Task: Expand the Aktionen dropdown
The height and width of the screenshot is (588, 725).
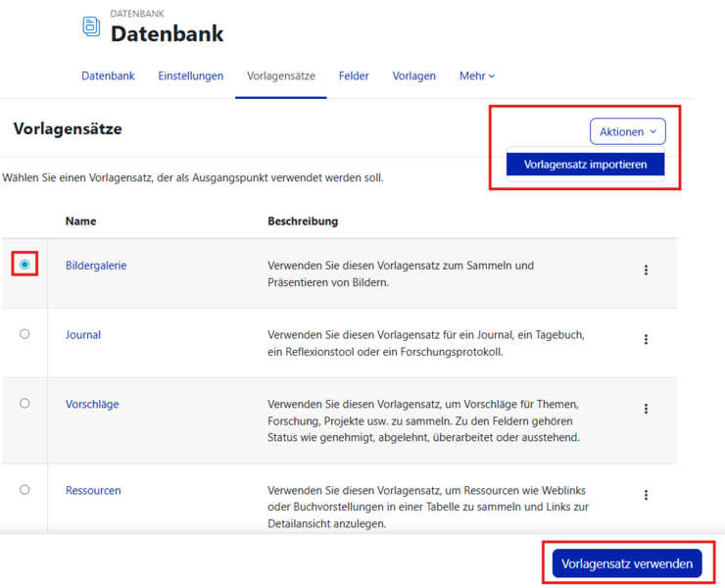Action: (627, 131)
